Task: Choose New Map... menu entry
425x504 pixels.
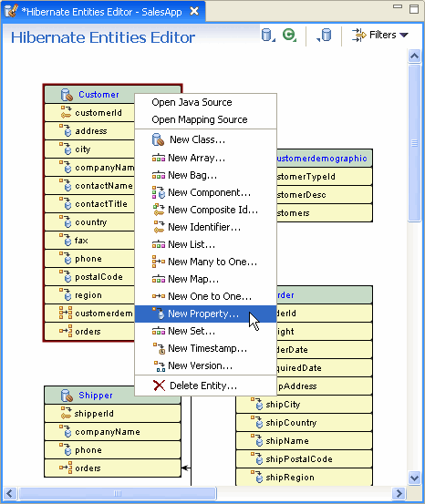Action: 205,279
